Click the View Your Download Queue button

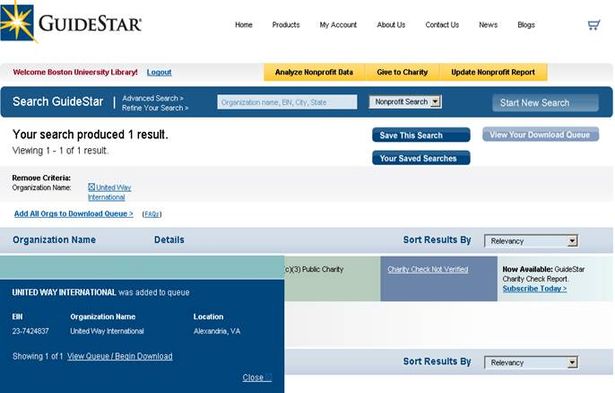[x=540, y=135]
